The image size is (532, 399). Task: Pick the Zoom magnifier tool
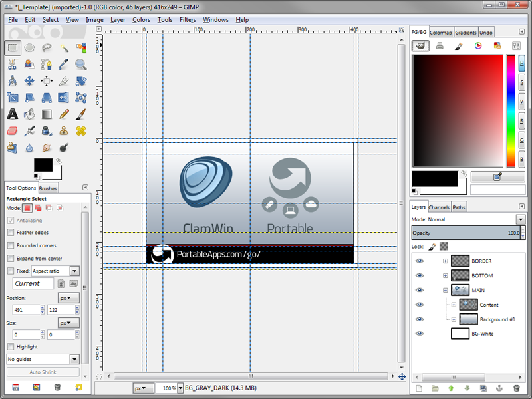tap(81, 65)
